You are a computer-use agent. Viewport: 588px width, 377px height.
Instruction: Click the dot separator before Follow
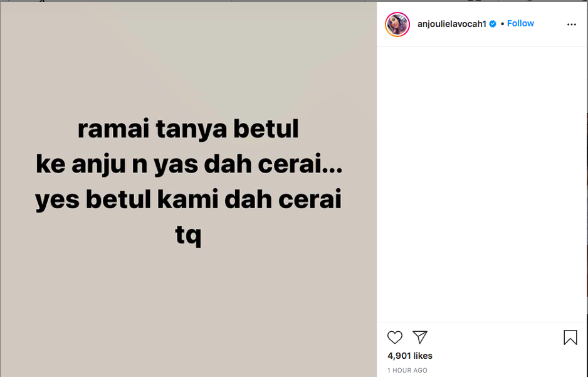pyautogui.click(x=502, y=24)
